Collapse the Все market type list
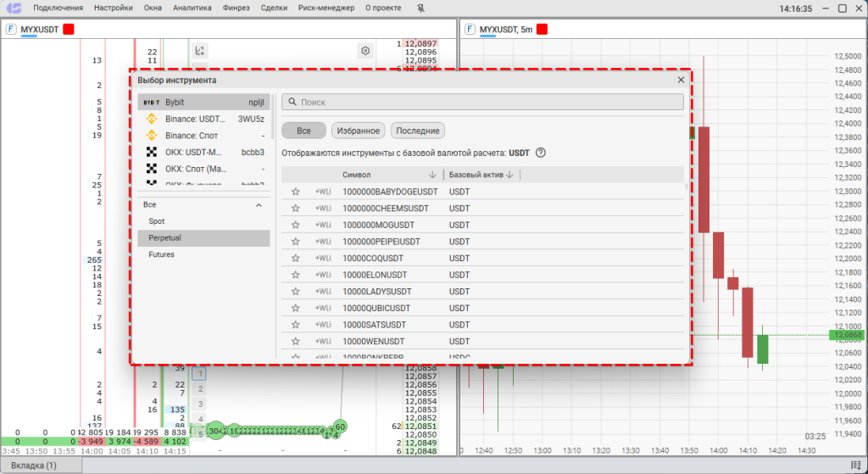The image size is (868, 474). 259,205
